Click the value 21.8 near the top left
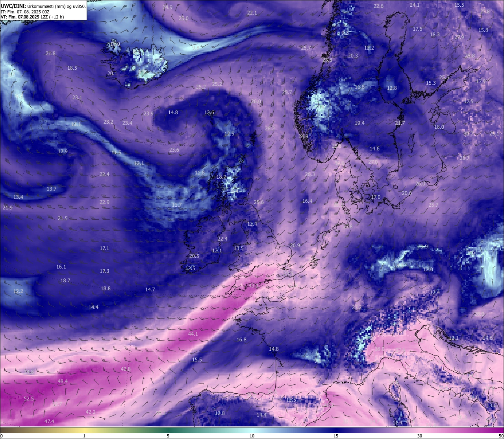Screen dimensions: 504x439 tap(50, 54)
